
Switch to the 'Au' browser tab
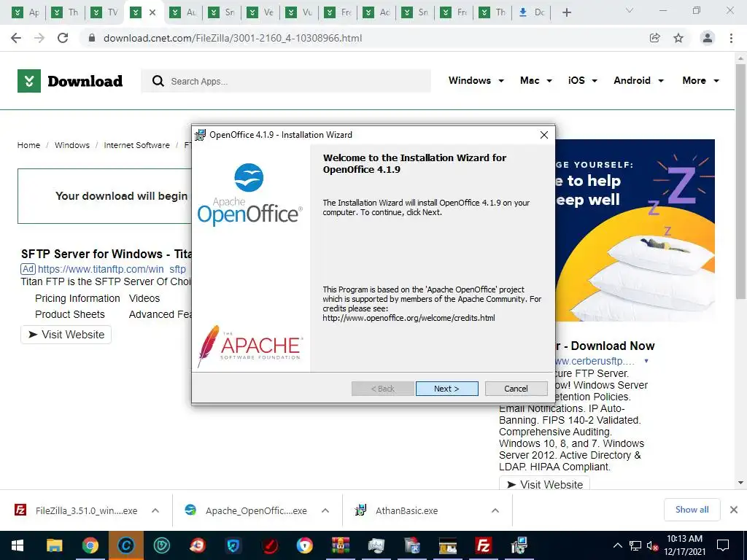[x=183, y=12]
